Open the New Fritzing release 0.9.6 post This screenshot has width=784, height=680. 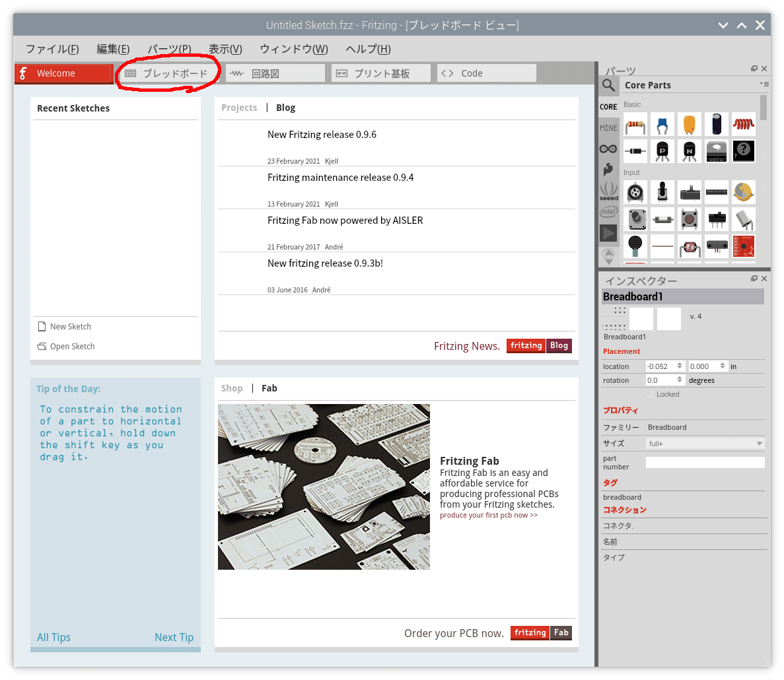[322, 135]
